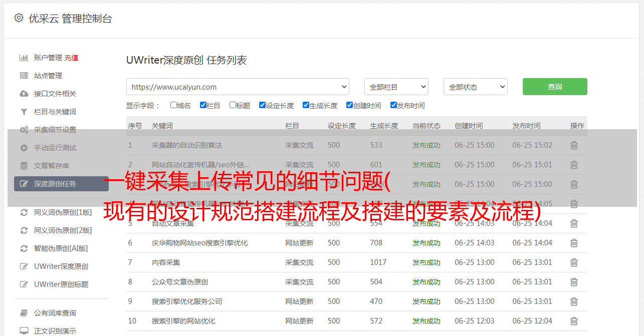Screen dimensions: 644x336
Task: Delete task 内容采集 via its trash icon
Action: coord(574,262)
